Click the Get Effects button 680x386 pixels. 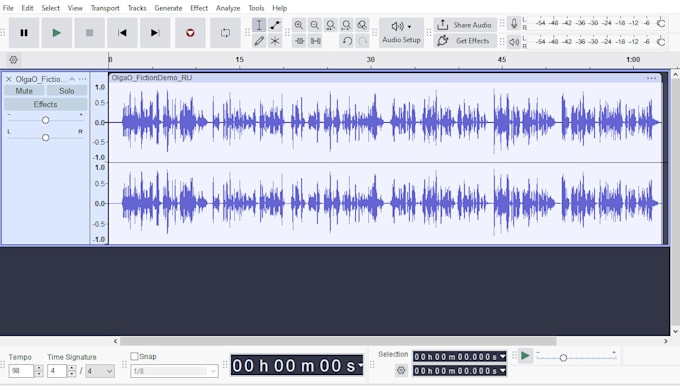(x=465, y=41)
